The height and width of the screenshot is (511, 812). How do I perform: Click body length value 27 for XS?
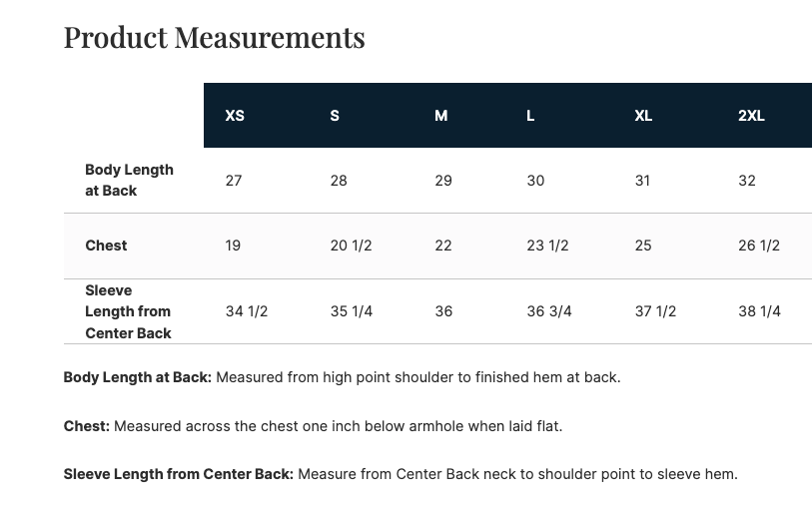point(234,181)
